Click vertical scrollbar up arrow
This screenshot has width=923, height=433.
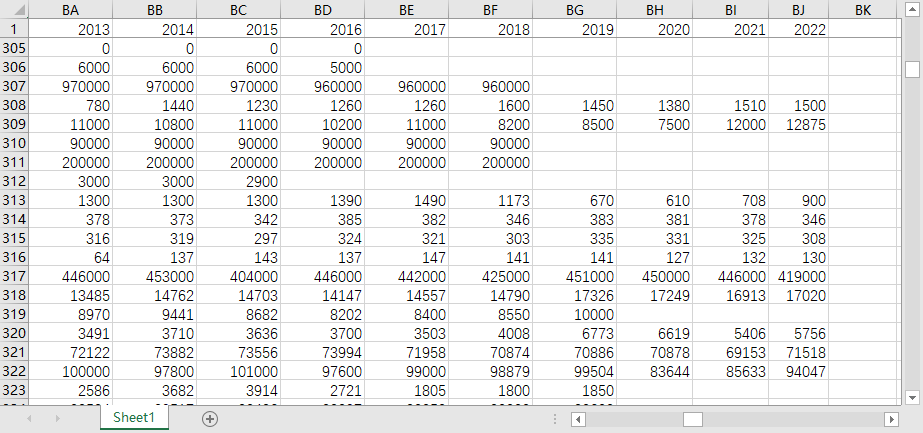(912, 9)
